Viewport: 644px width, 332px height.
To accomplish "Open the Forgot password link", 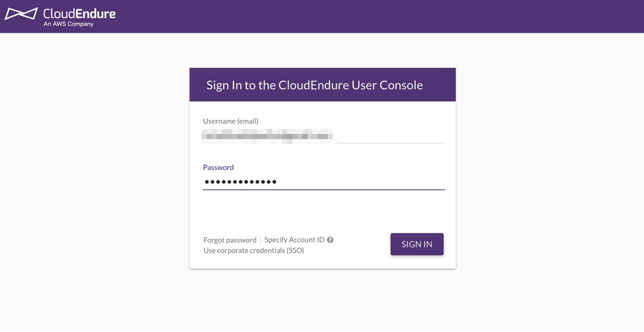I will [x=230, y=240].
